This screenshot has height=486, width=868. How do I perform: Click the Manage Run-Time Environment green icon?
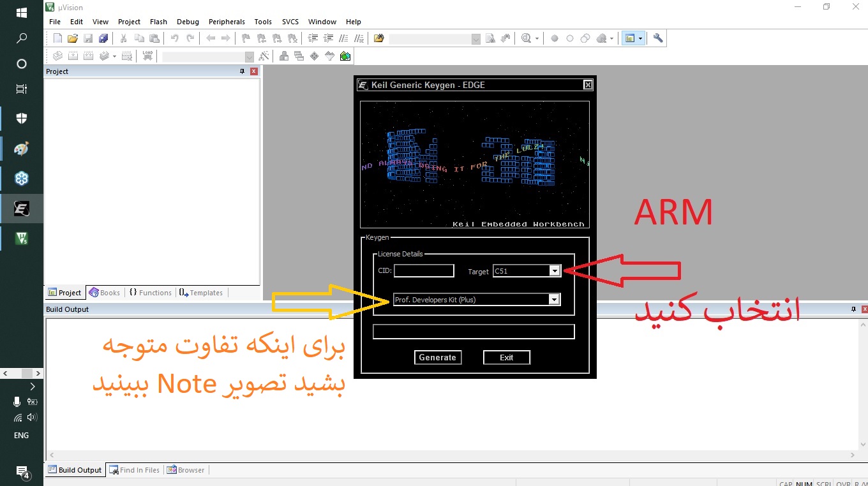point(345,56)
